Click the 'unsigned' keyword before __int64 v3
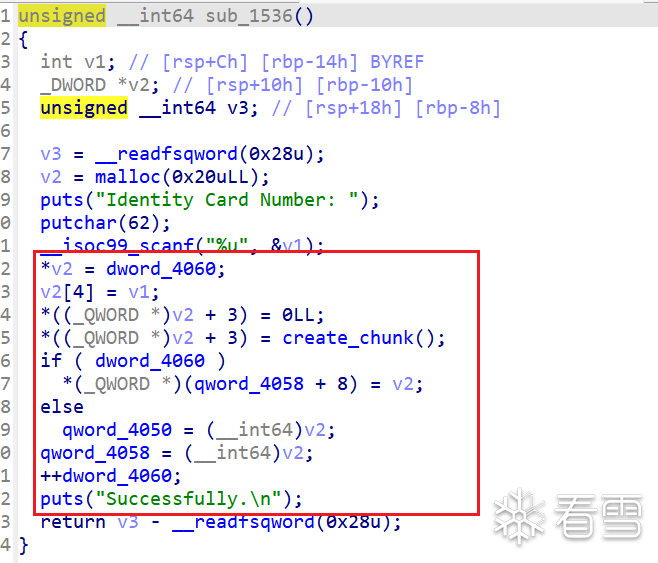Viewport: 658px width, 563px height. (84, 108)
